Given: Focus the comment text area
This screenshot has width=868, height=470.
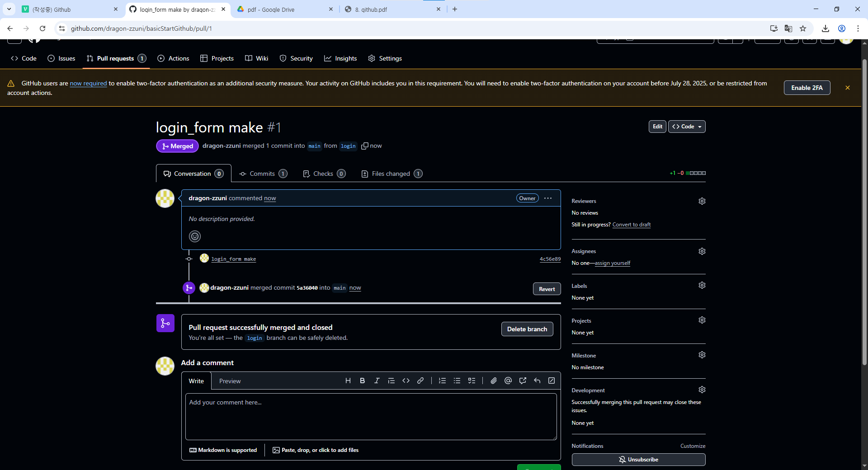Looking at the screenshot, I should 371,416.
